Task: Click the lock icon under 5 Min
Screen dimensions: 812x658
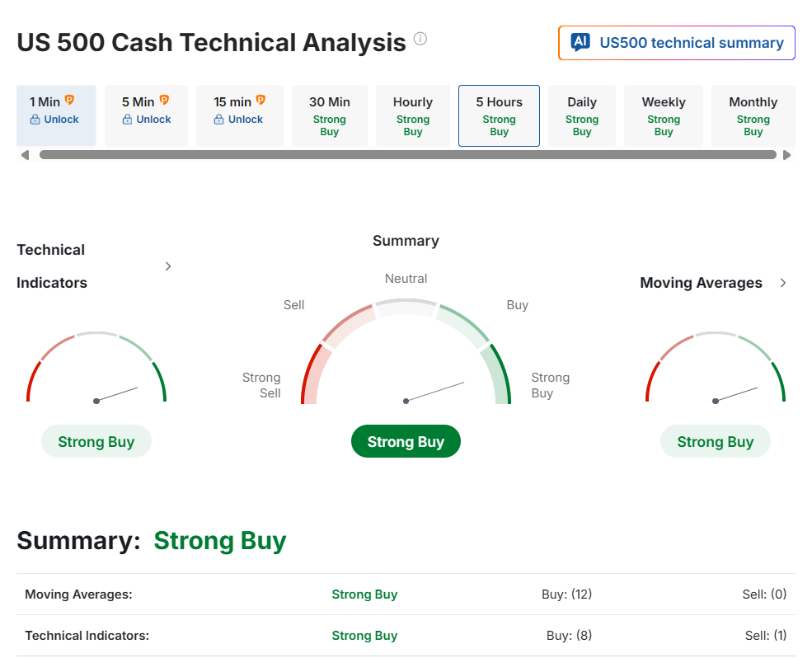Action: (127, 120)
